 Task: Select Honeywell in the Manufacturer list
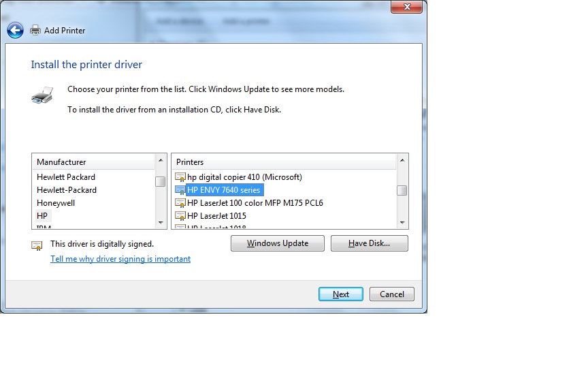point(56,203)
